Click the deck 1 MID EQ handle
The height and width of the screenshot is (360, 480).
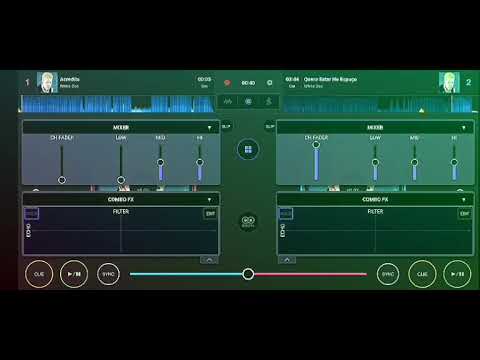click(x=160, y=162)
